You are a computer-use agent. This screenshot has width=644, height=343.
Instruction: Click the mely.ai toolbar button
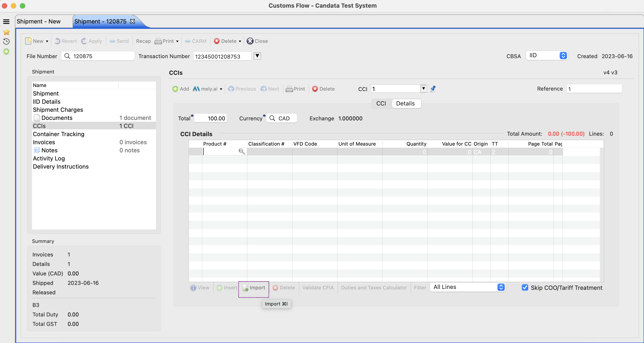(x=205, y=89)
